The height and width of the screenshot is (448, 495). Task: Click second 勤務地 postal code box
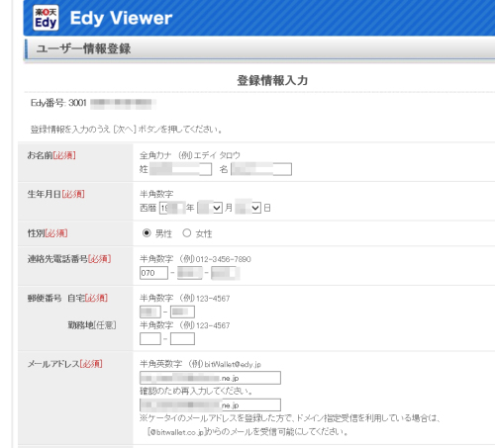tap(182, 339)
